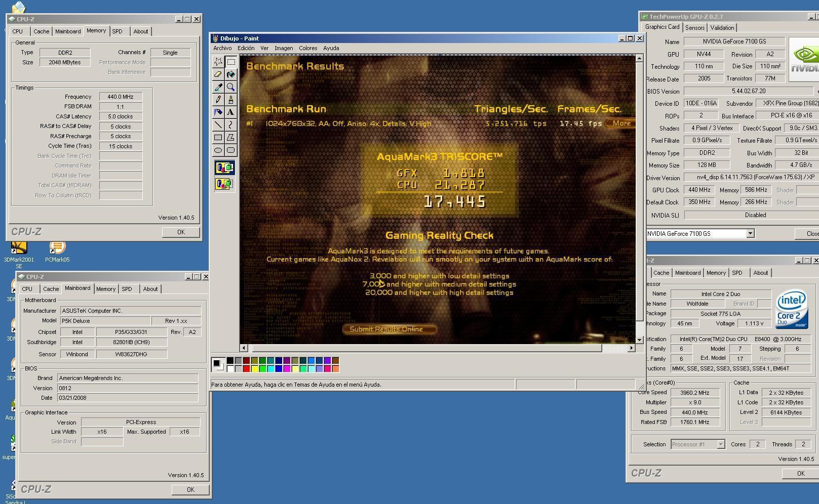The height and width of the screenshot is (504, 819).
Task: Pick the bright green swatch in palette
Action: click(x=262, y=369)
